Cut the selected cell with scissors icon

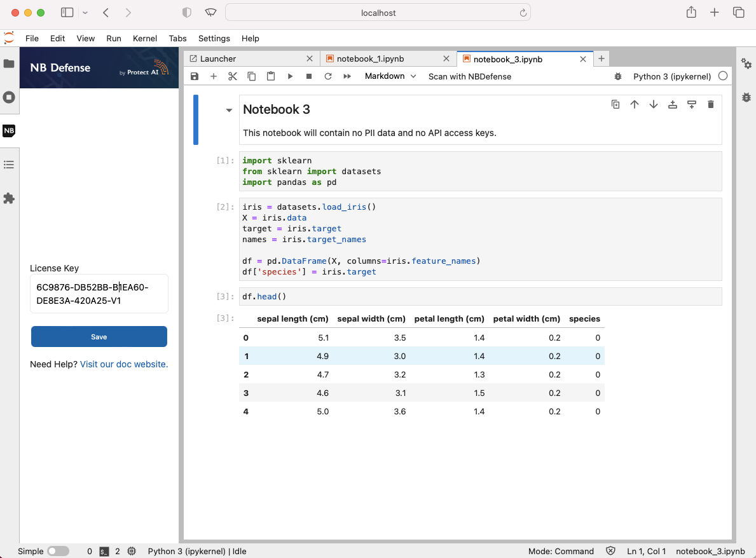click(233, 76)
